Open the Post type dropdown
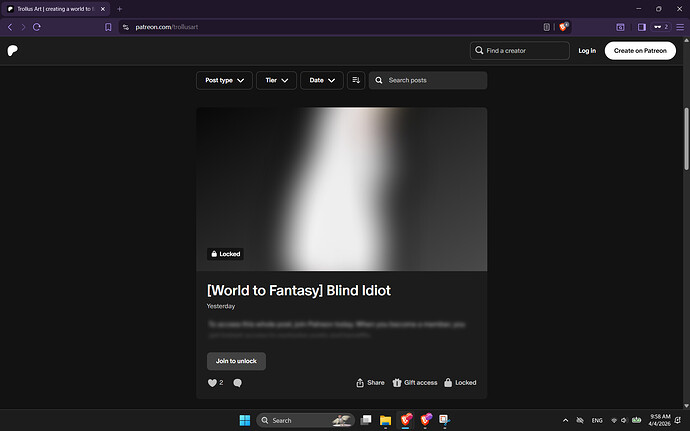690x431 pixels. 224,80
